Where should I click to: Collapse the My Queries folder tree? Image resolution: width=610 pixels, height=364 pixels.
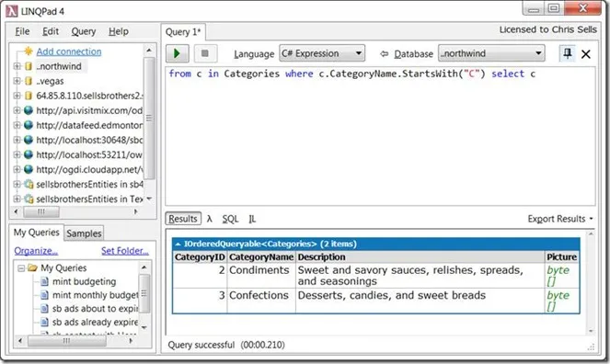click(x=21, y=268)
